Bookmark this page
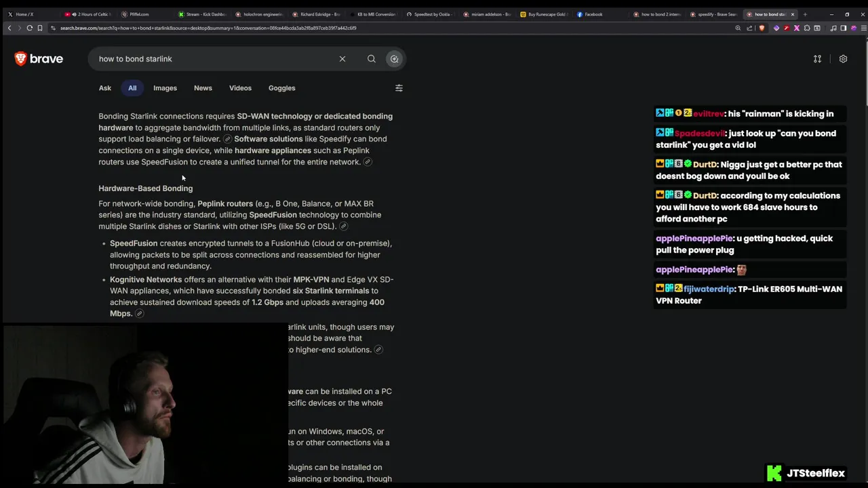Screen dimensions: 868x488 (40, 28)
